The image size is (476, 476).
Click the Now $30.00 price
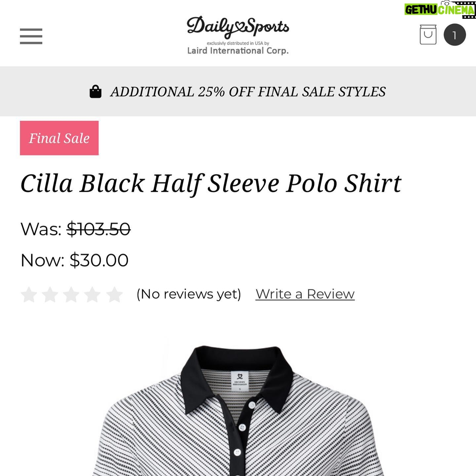(74, 260)
